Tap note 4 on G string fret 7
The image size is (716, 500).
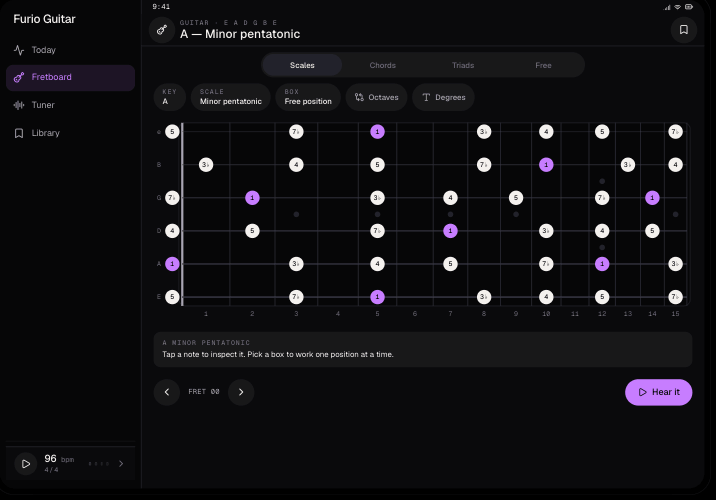pos(450,198)
